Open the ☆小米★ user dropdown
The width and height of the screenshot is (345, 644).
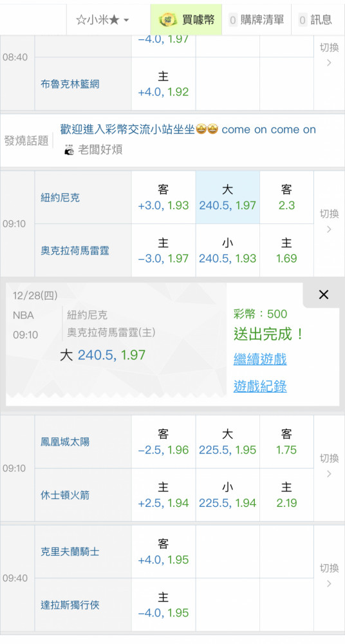pyautogui.click(x=102, y=20)
